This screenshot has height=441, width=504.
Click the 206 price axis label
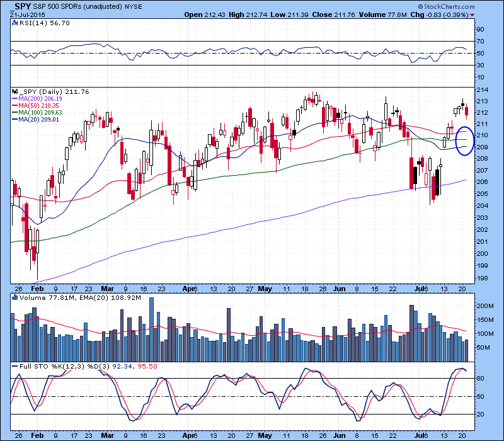coord(482,182)
